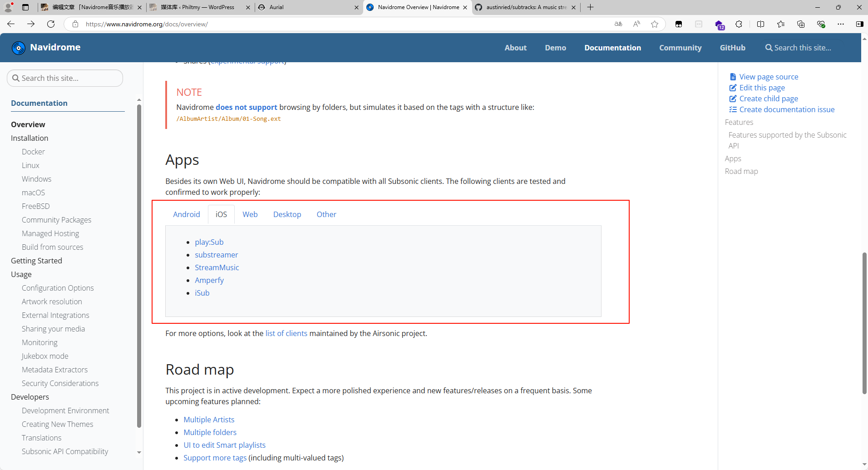868x470 pixels.
Task: Reload the current page
Action: pos(51,24)
